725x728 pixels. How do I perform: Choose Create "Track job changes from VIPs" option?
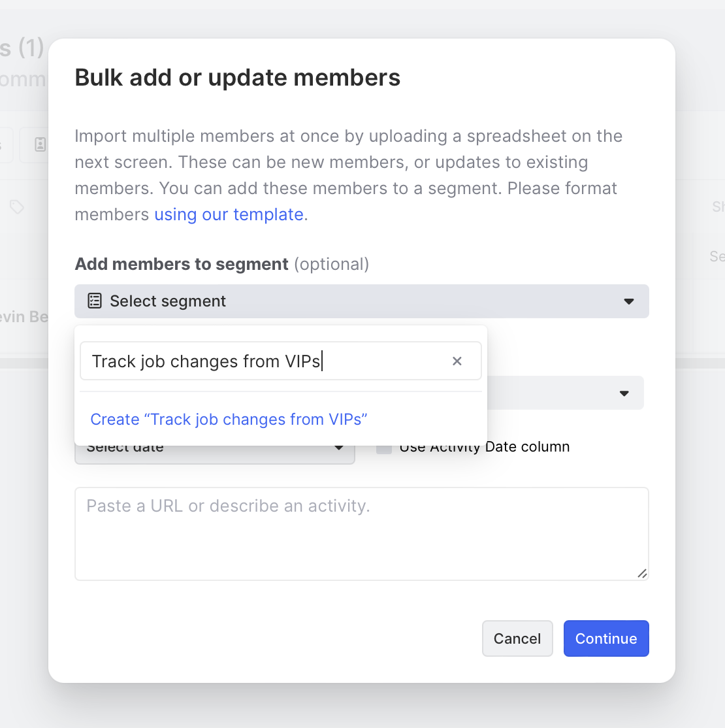(229, 420)
